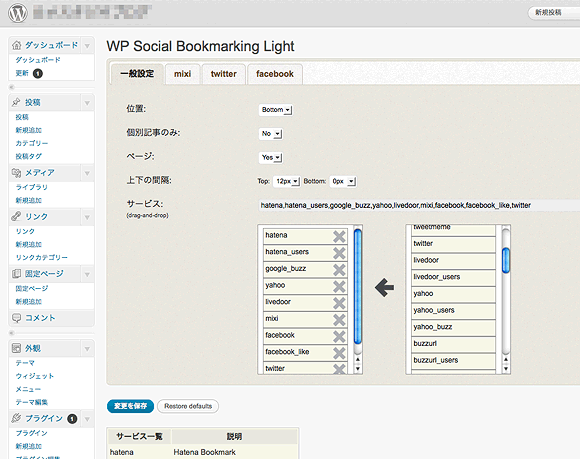Click the Comments speech bubble icon
Viewport: 580px width, 459px height.
(16, 318)
